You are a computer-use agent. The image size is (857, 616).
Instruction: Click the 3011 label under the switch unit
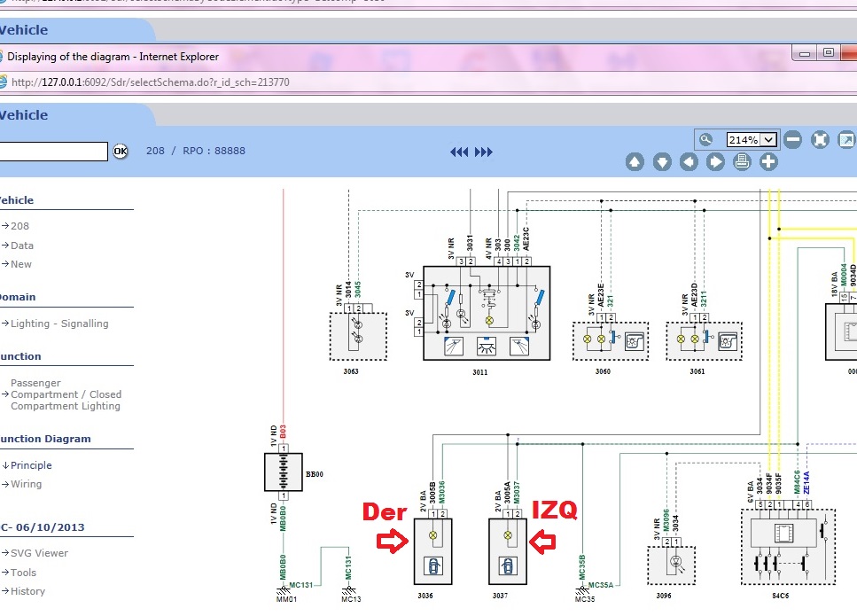coord(479,372)
